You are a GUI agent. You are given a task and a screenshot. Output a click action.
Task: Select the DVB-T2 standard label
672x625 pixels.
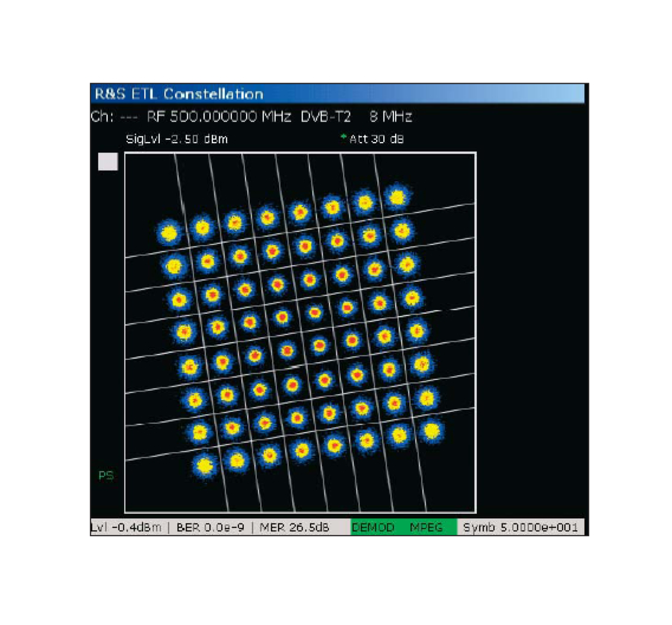tap(325, 117)
